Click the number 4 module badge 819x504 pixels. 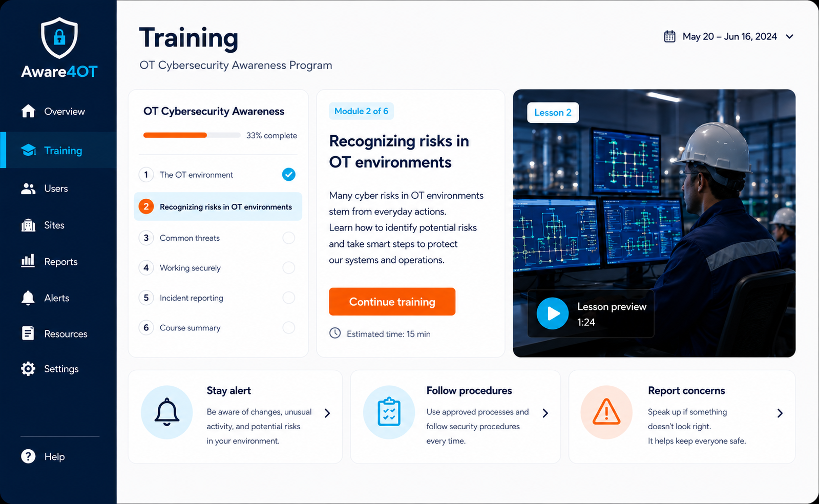[x=146, y=267]
